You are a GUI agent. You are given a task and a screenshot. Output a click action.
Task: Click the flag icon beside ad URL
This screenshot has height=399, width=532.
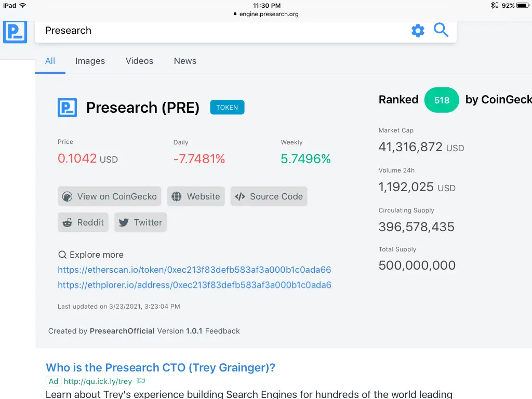point(141,381)
